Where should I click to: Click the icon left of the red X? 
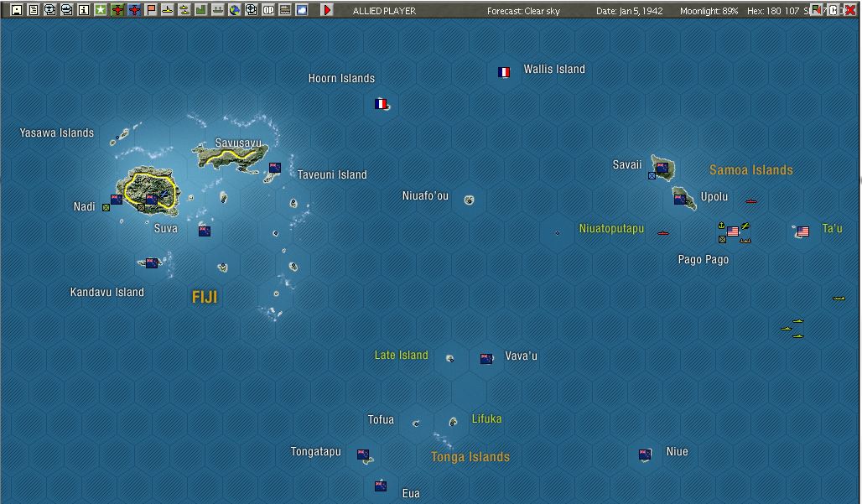click(x=833, y=10)
